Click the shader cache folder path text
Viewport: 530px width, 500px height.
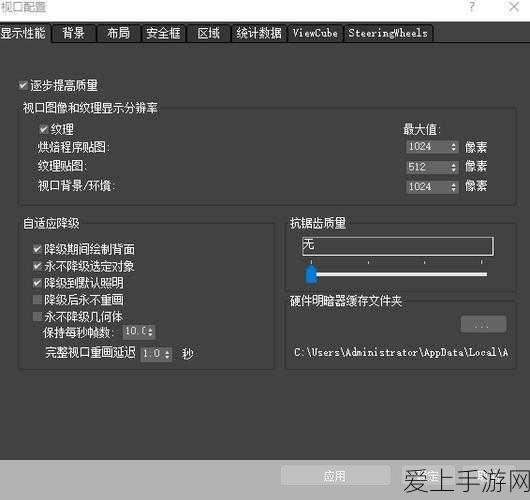[401, 353]
